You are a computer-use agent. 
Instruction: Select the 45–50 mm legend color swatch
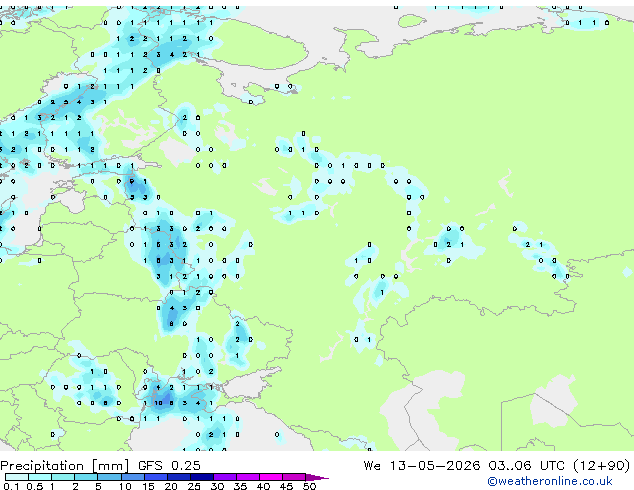294,477
